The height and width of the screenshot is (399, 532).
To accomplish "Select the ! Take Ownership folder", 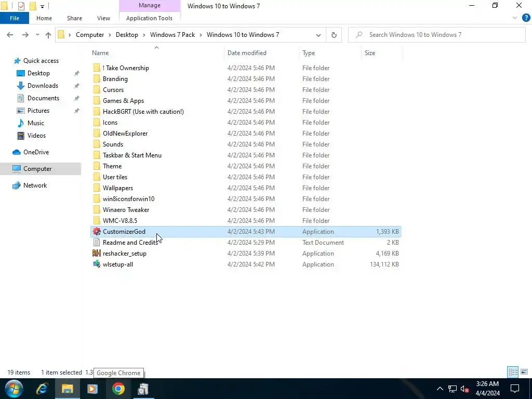I will [126, 68].
